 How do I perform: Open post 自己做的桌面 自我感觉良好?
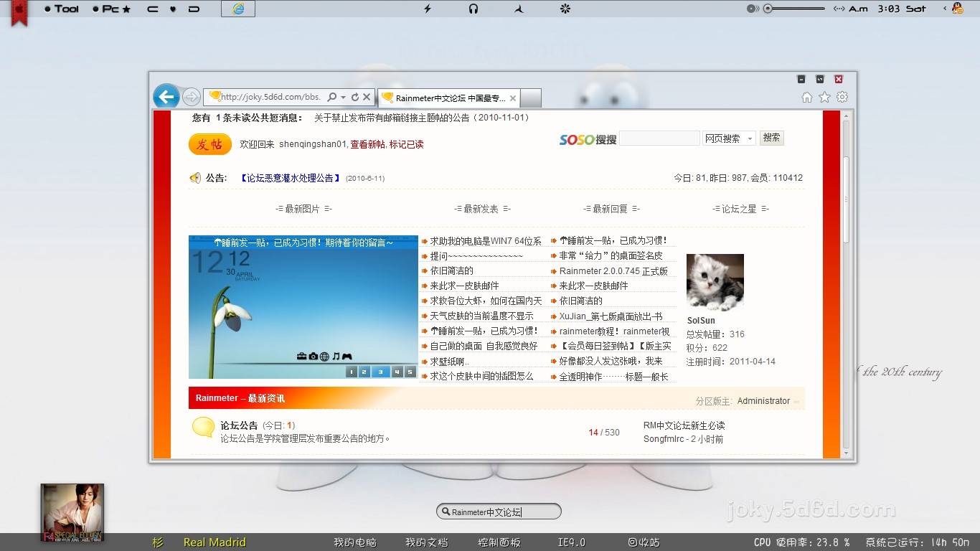484,346
